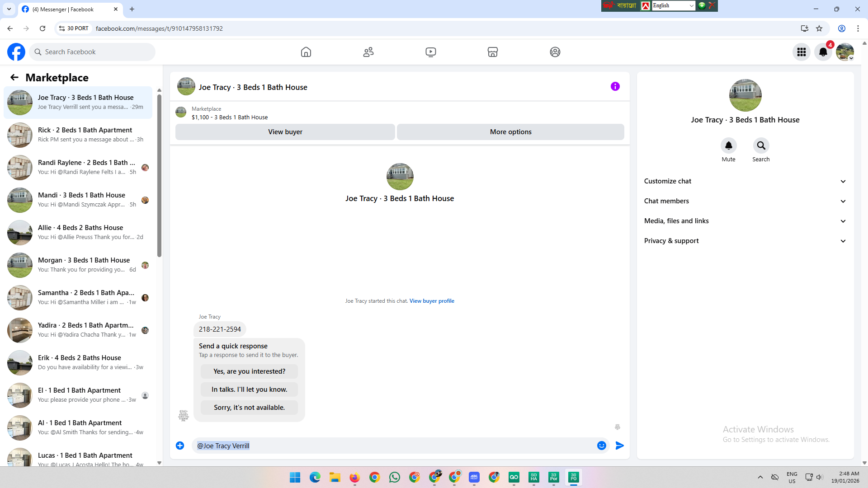Send quick response 'Sorry, it's not available.'

pos(250,408)
